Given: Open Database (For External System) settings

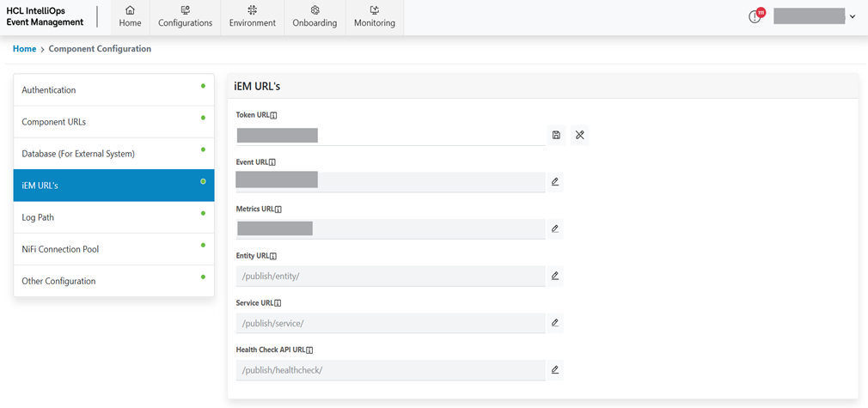Looking at the screenshot, I should coord(113,154).
